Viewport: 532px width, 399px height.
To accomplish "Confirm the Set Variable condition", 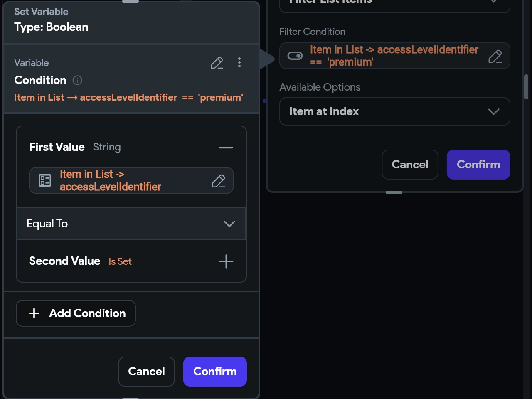I will pos(215,372).
